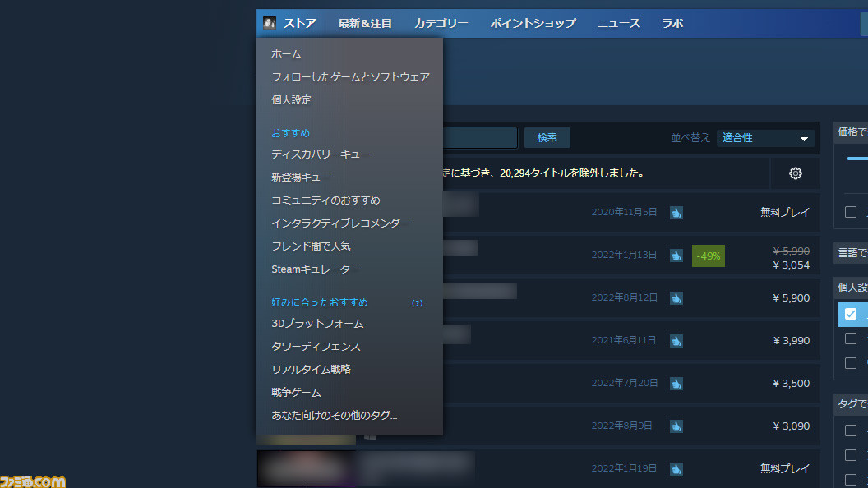Click the 2022年8月9日 release date
The height and width of the screenshot is (488, 868).
[621, 426]
